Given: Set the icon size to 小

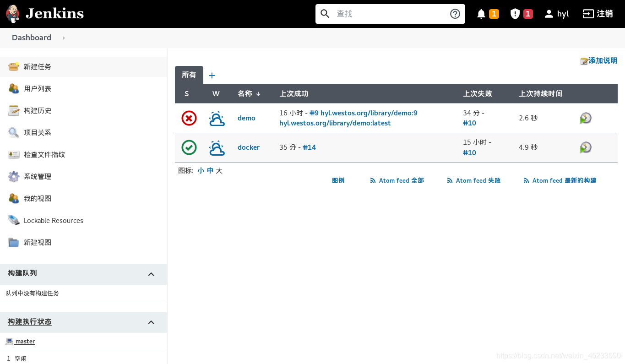Looking at the screenshot, I should pos(201,170).
